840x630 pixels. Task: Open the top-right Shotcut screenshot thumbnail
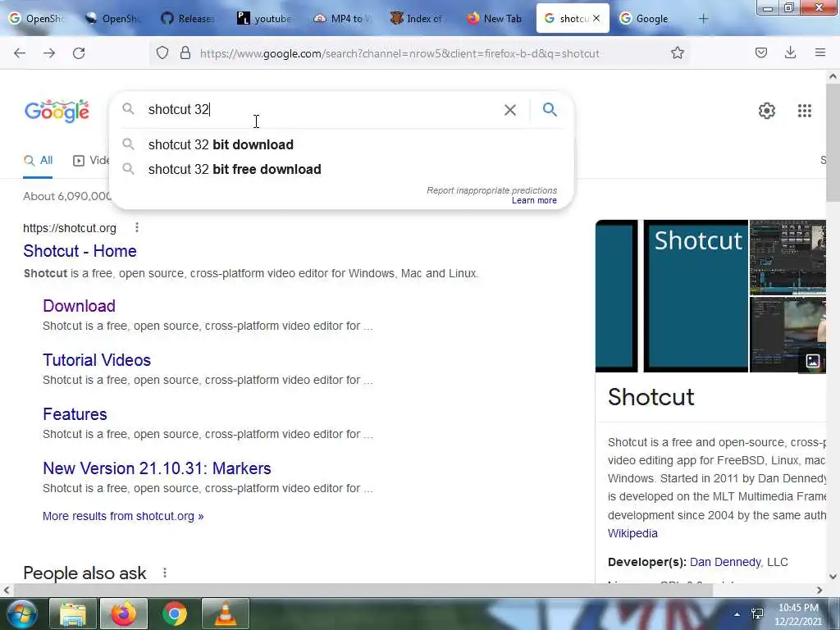click(x=787, y=258)
